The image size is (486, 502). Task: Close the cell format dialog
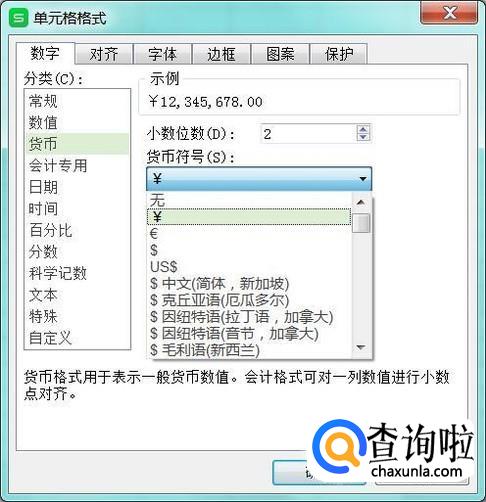[449, 13]
